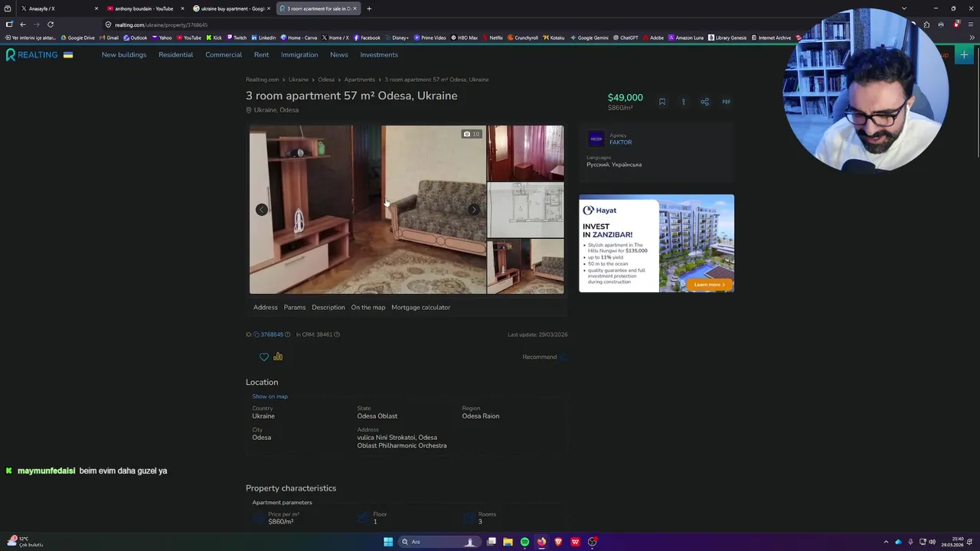This screenshot has height=551, width=980.
Task: Click the Realting.com breadcrumb
Action: coord(263,80)
